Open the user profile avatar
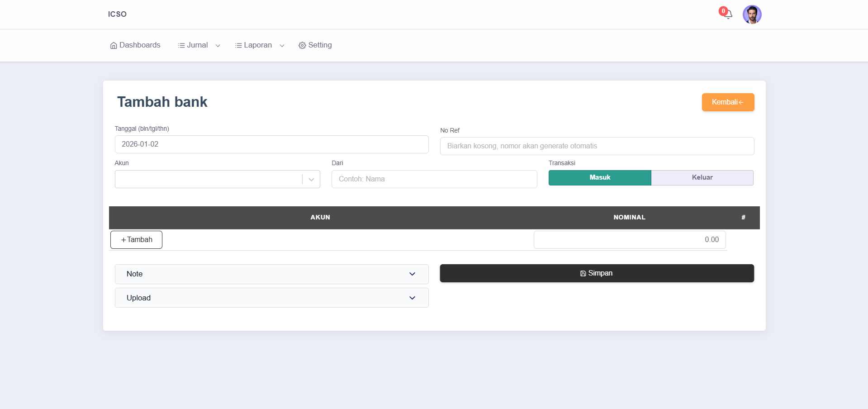 752,14
